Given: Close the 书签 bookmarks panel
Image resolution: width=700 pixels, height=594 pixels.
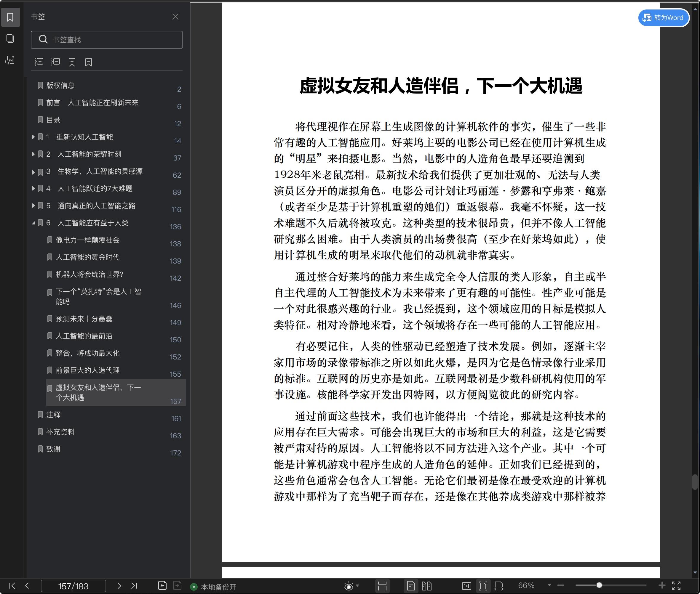Looking at the screenshot, I should (175, 17).
